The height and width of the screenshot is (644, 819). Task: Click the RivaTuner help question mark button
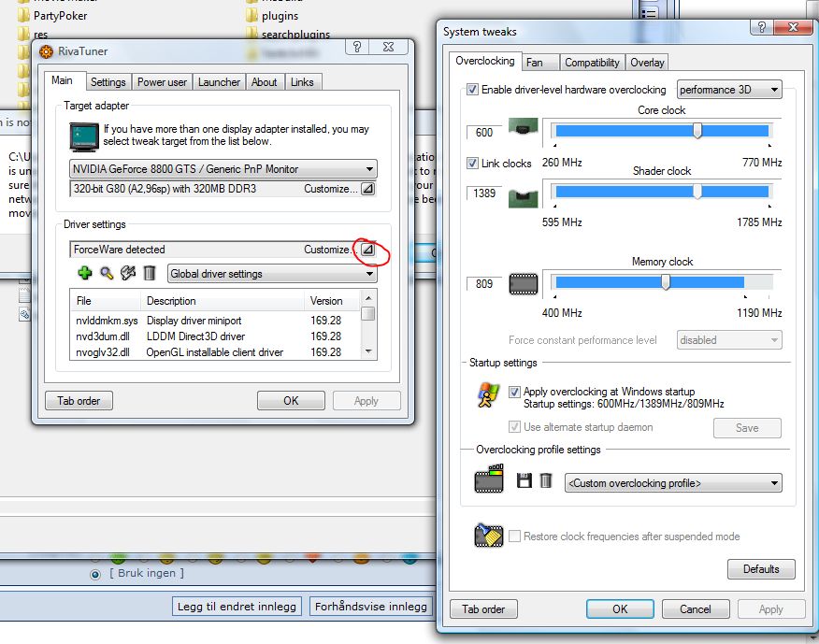[x=357, y=47]
